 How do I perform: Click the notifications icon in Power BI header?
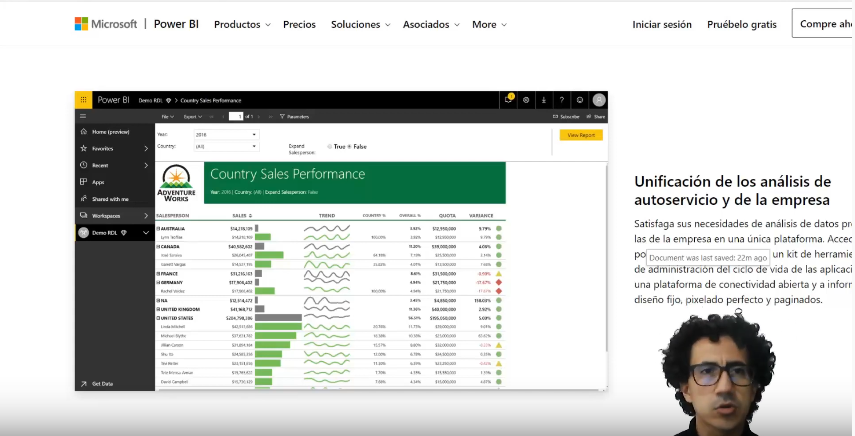[508, 100]
